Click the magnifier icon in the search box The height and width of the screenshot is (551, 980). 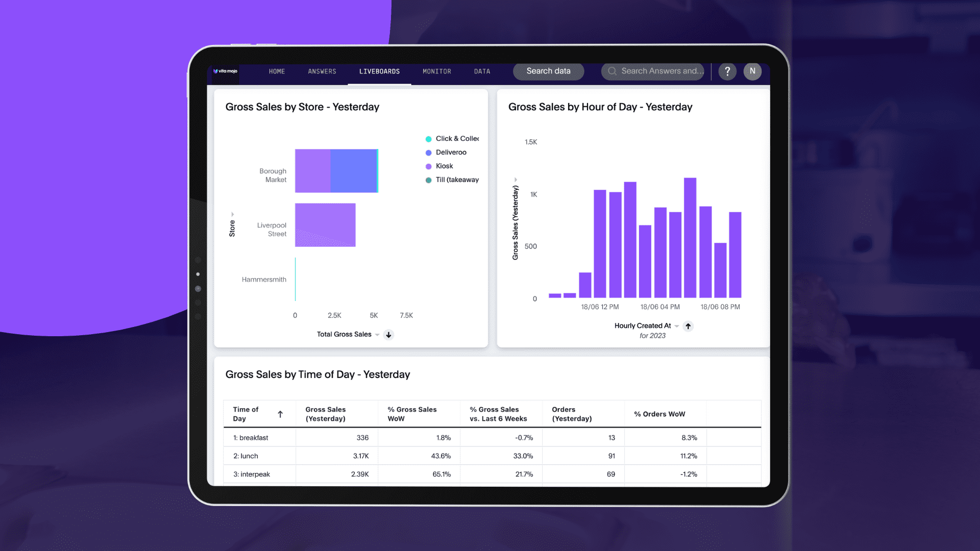pyautogui.click(x=612, y=71)
